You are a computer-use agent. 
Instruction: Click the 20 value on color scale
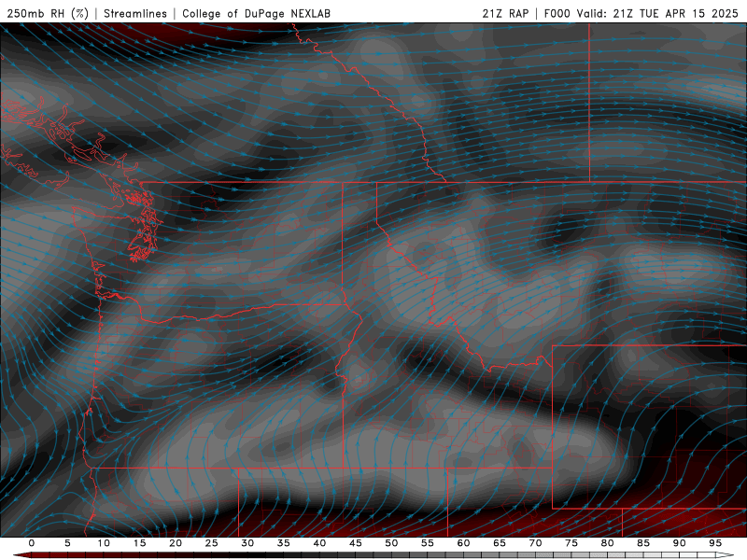[176, 543]
